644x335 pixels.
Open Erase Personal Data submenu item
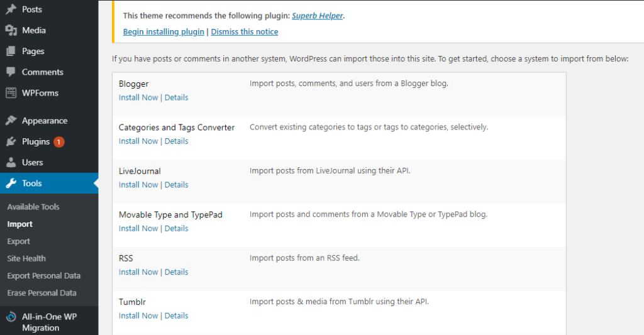tap(42, 293)
